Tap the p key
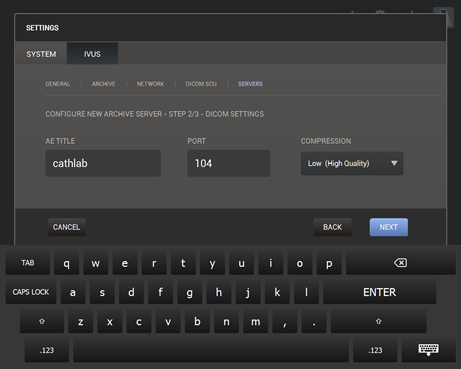Image resolution: width=461 pixels, height=369 pixels. (329, 263)
